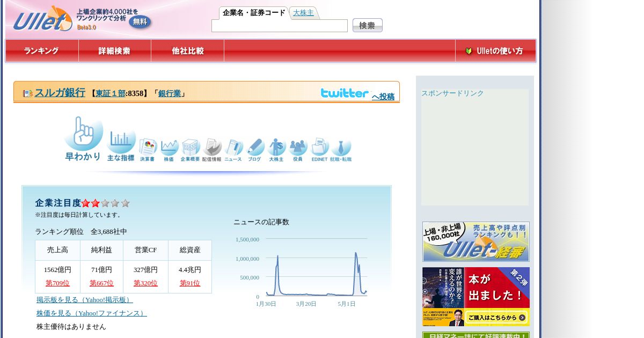Image resolution: width=644 pixels, height=338 pixels.
Task: Click the 4.4兆円 total assets value
Action: (x=190, y=270)
